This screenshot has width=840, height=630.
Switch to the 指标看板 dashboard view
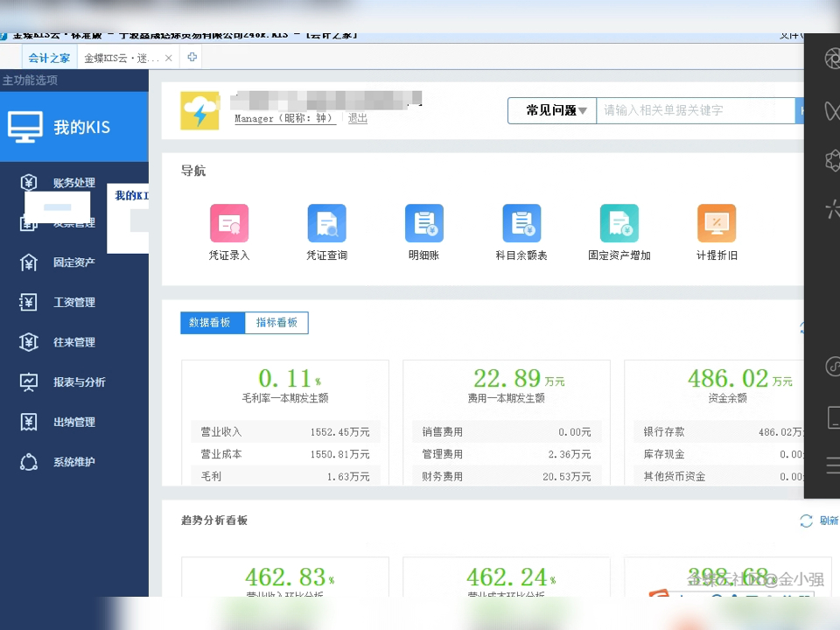[276, 322]
